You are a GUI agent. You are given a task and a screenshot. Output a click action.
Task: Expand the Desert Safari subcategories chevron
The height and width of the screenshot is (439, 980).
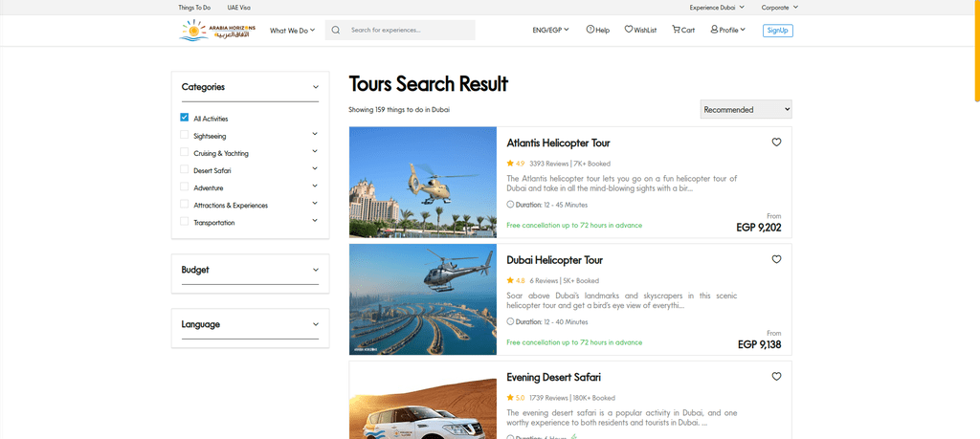[315, 168]
